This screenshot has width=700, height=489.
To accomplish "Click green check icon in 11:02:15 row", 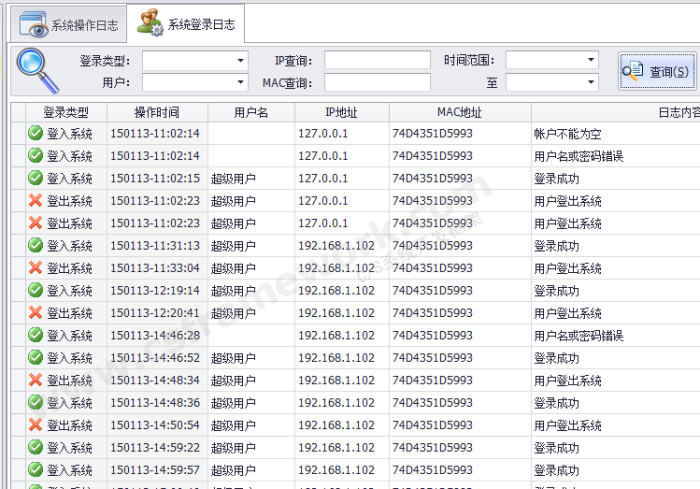I will pos(35,178).
